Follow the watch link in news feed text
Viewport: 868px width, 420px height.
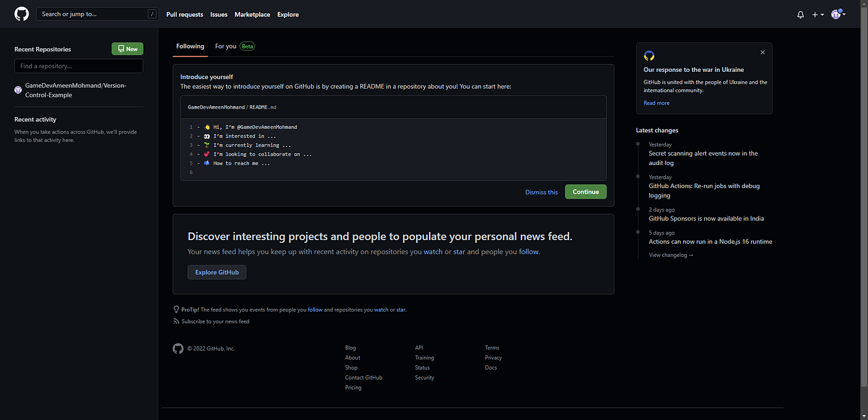(433, 252)
